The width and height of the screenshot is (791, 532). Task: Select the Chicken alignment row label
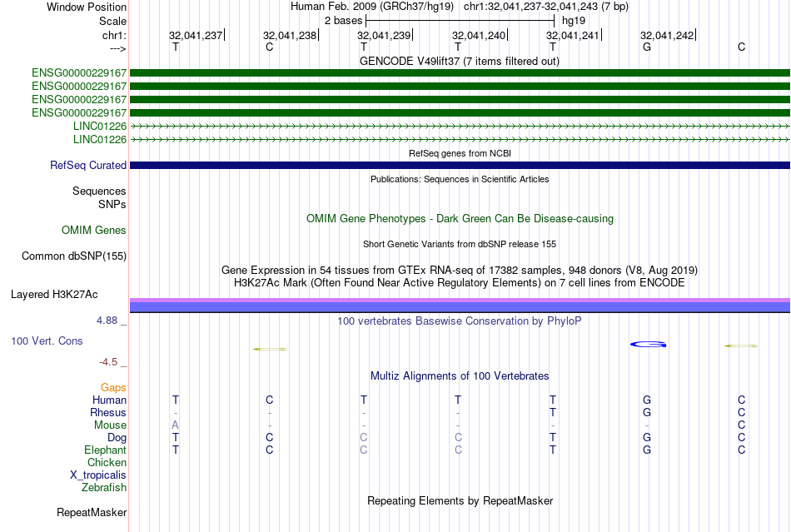tap(107, 462)
